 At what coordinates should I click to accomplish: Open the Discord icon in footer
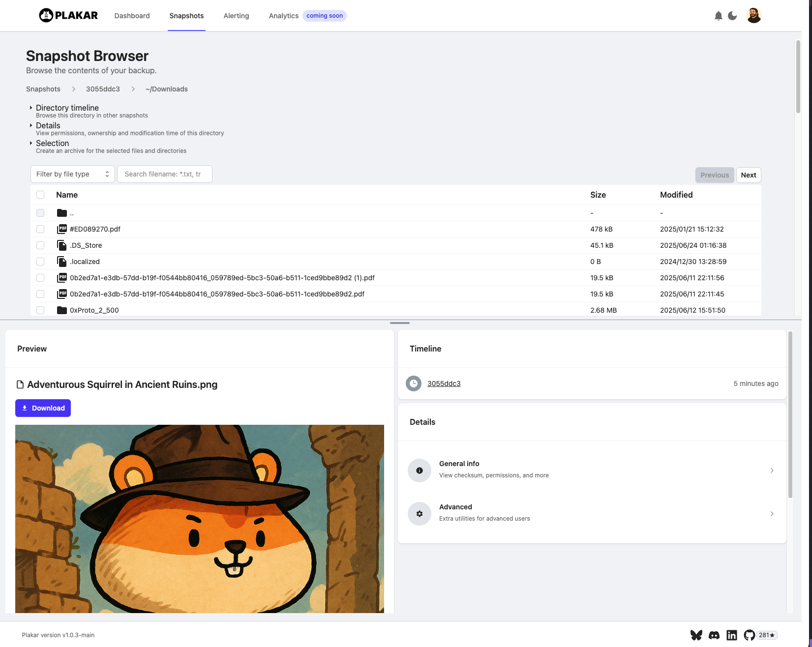click(714, 635)
